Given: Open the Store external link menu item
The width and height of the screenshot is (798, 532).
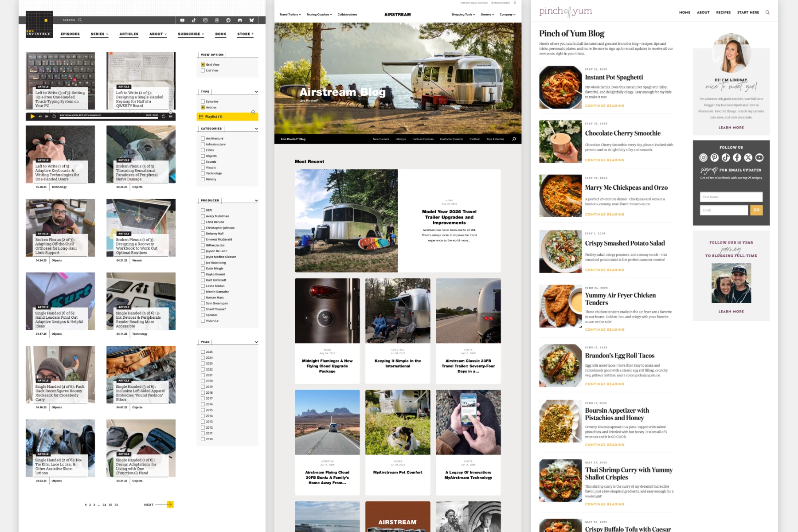Looking at the screenshot, I should tap(246, 34).
